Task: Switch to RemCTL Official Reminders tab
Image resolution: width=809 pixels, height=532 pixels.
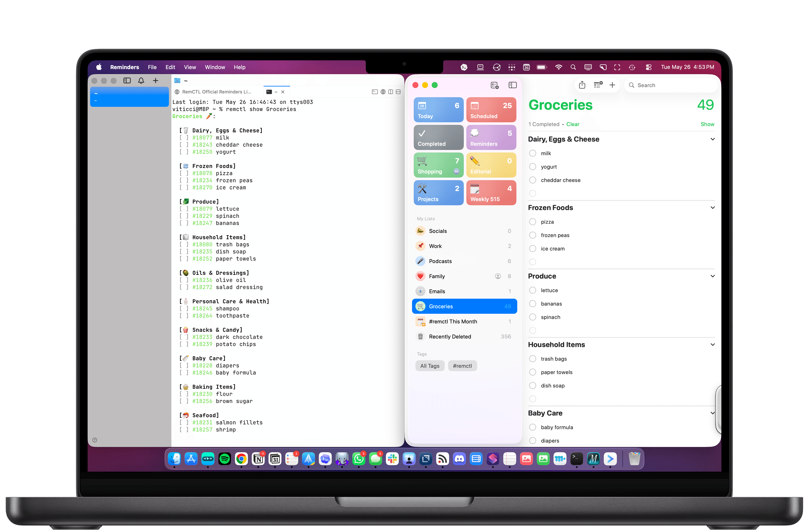Action: click(x=217, y=92)
